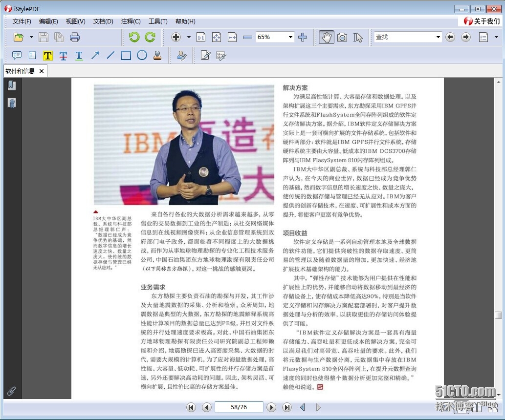This screenshot has width=505, height=420.
Task: Go forward to next view triangle
Action: 318,407
